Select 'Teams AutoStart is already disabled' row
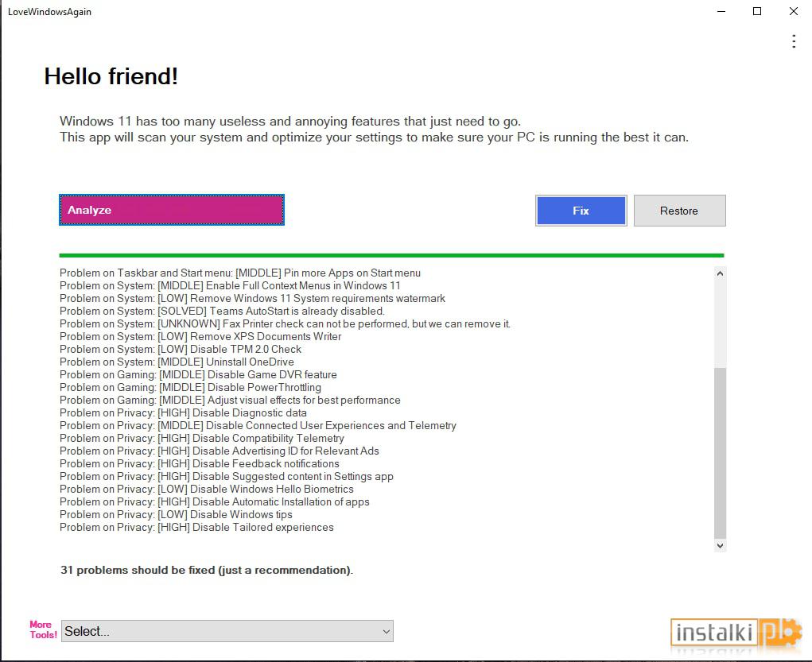The height and width of the screenshot is (662, 812). click(x=222, y=311)
